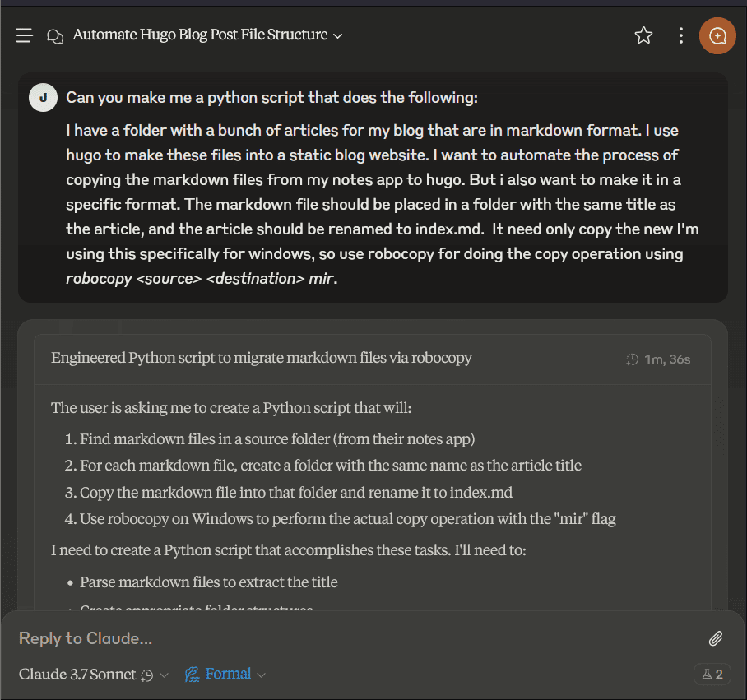Screen dimensions: 747x700
Task: Open the flask experiments icon showing 2
Action: pos(712,675)
